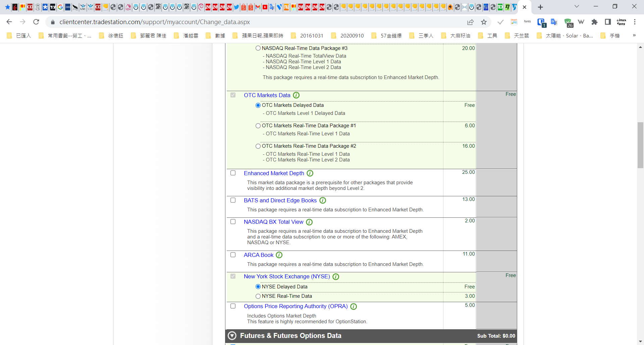Reload the current page
This screenshot has width=644, height=345.
pos(36,22)
